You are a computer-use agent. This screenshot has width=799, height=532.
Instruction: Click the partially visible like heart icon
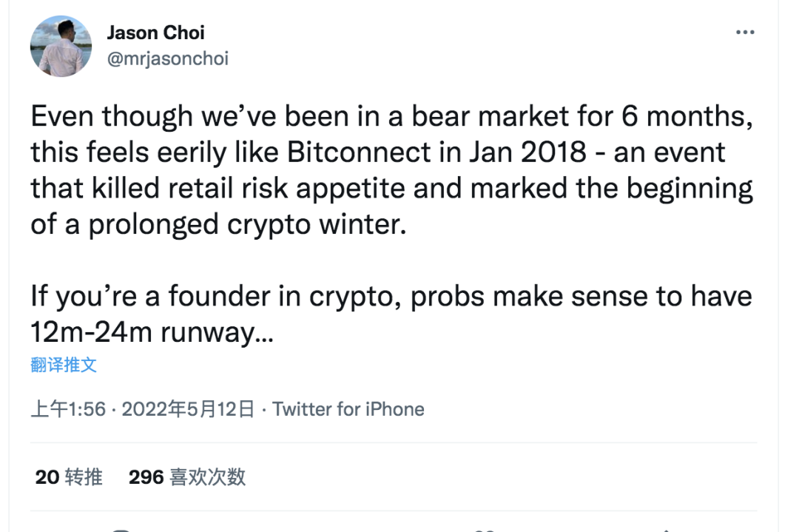[x=484, y=530]
